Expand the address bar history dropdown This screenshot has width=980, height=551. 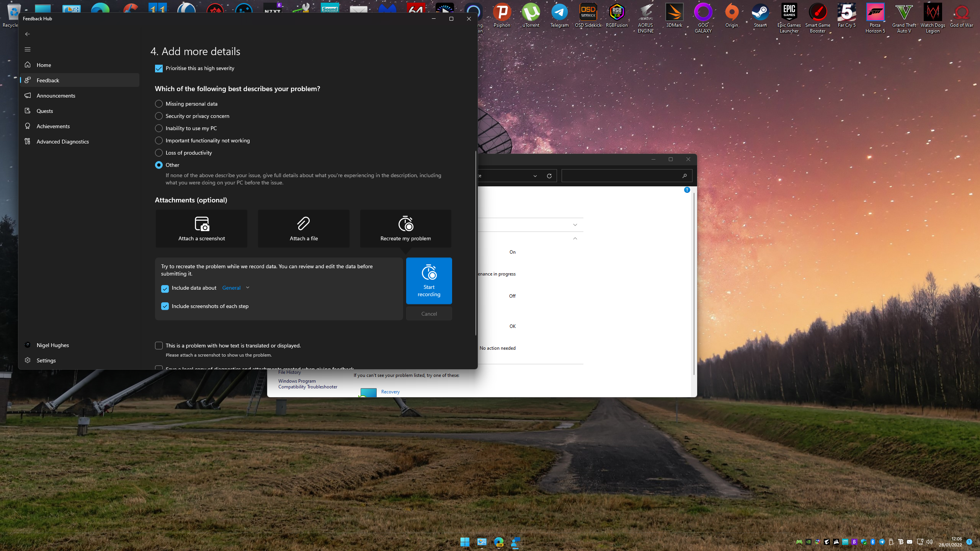coord(535,176)
